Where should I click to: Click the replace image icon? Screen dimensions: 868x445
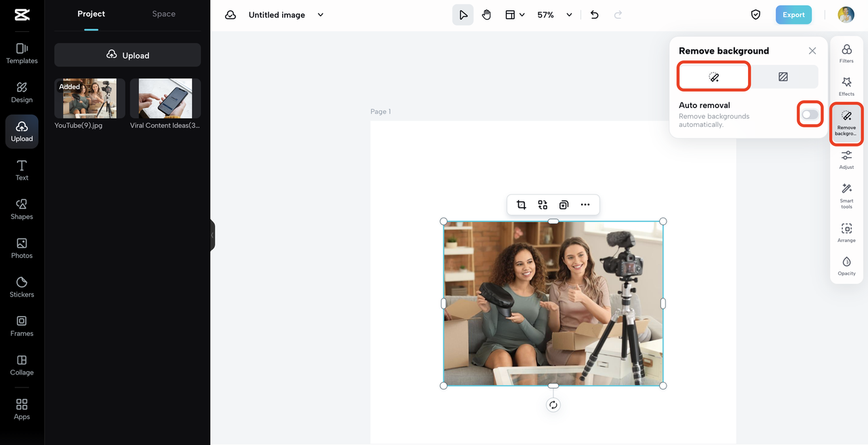pyautogui.click(x=542, y=205)
